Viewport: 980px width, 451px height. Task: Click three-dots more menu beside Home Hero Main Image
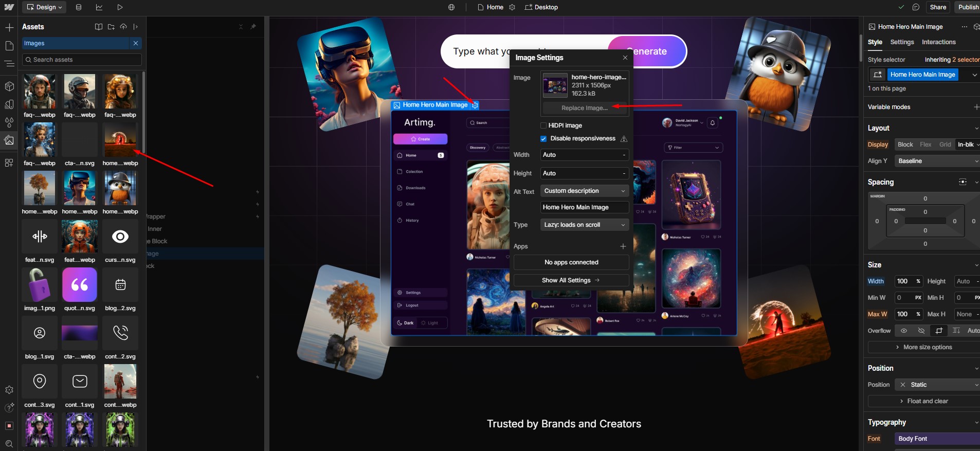(964, 27)
